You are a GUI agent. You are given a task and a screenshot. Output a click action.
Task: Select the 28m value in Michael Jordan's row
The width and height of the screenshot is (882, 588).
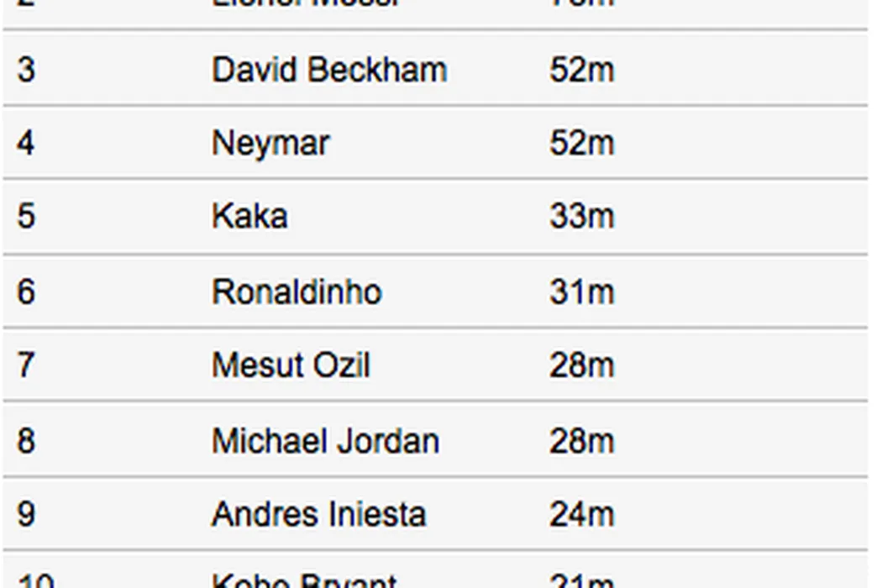581,441
